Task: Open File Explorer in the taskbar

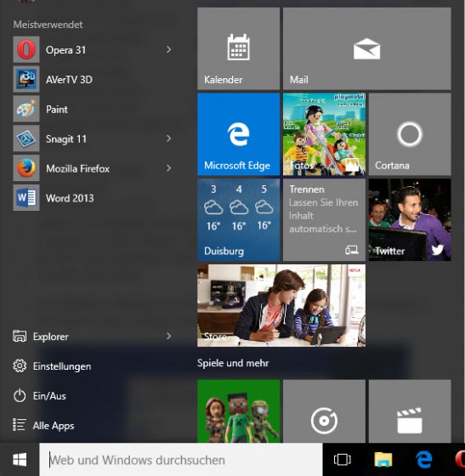Action: [383, 460]
